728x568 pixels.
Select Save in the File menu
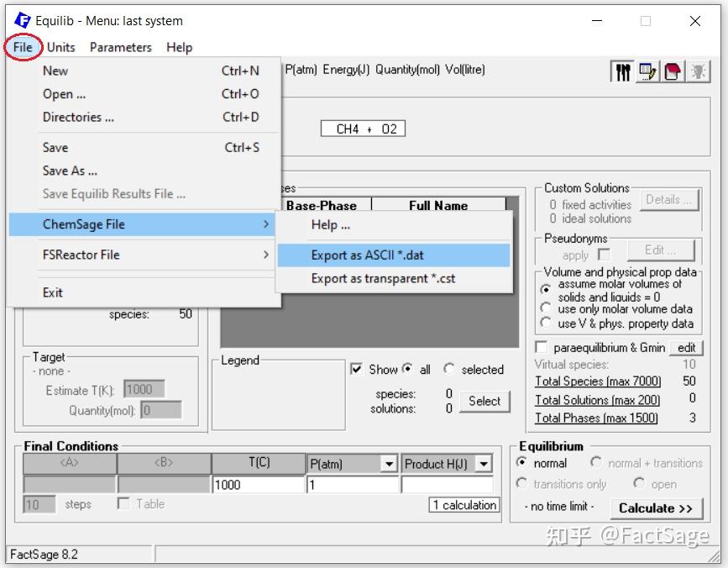145,148
